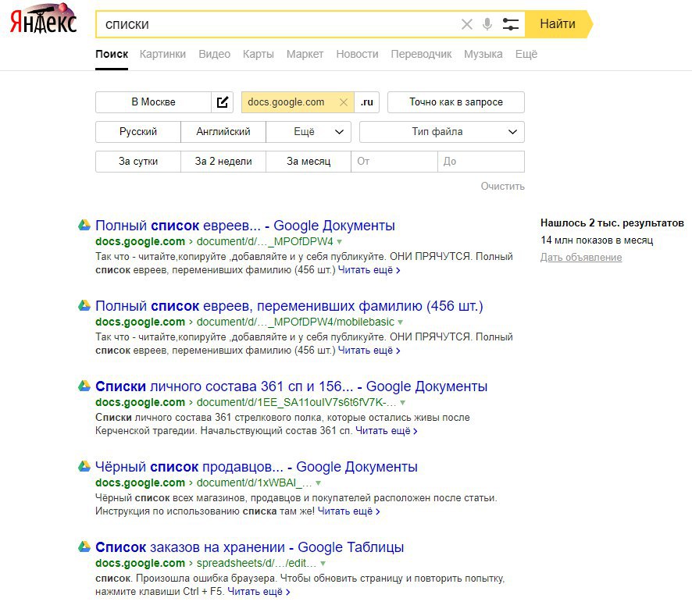
Task: Click the 'Дать объявление' link
Action: [x=581, y=258]
